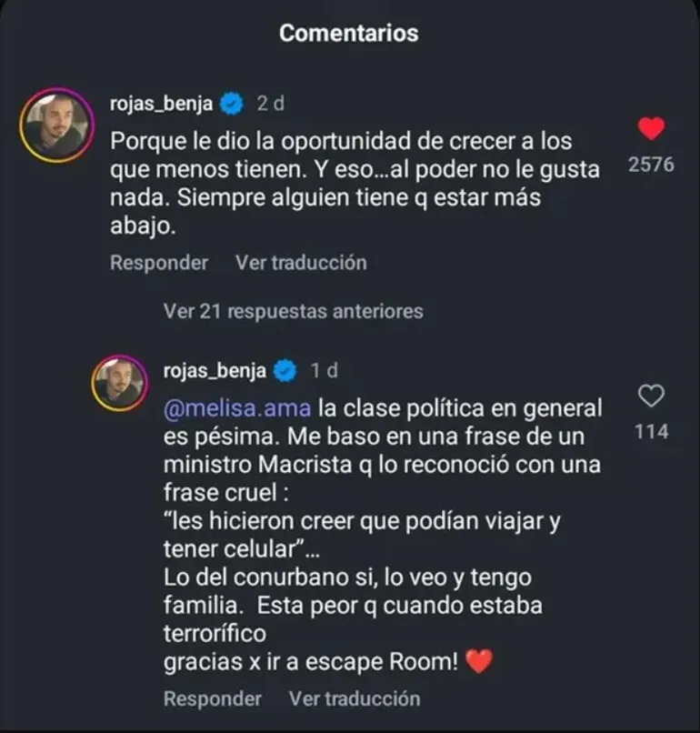Click the verified badge on the reply
This screenshot has height=733, width=700.
coord(285,370)
